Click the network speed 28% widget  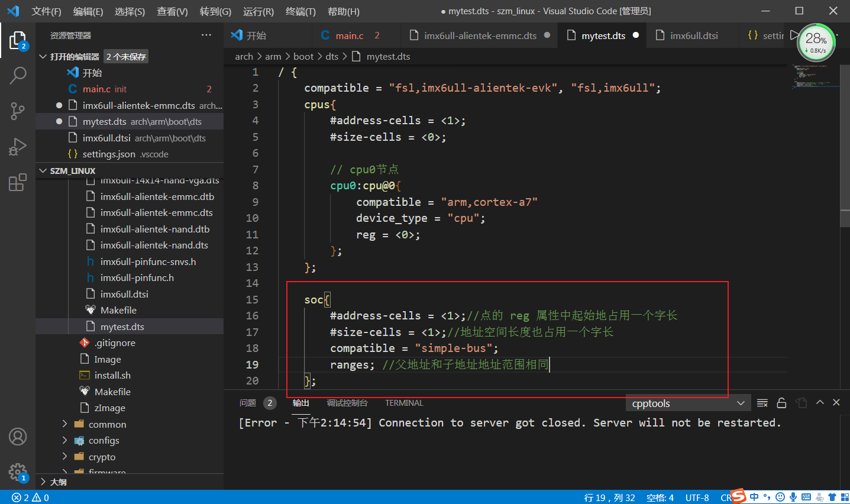[817, 42]
